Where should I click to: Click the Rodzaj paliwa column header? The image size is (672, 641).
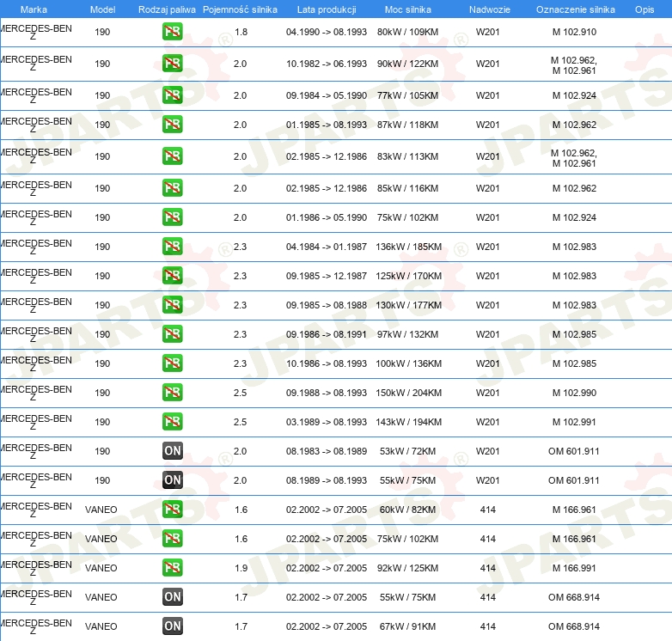tap(167, 9)
